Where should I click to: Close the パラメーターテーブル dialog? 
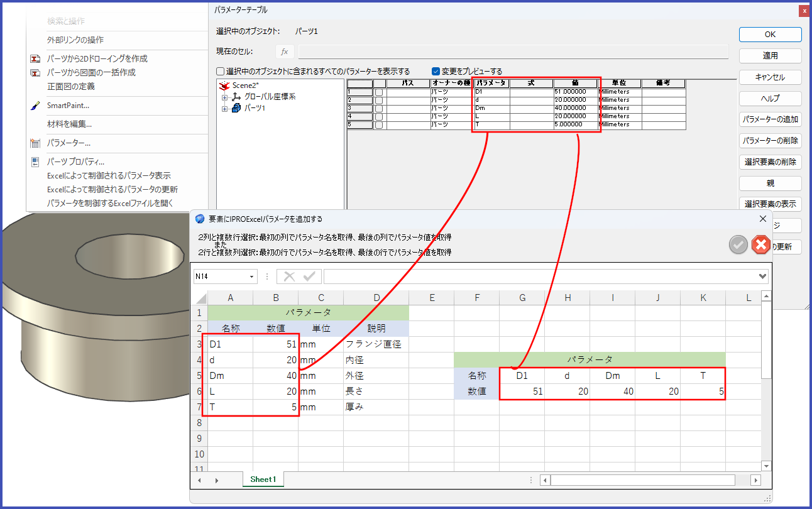pyautogui.click(x=804, y=11)
